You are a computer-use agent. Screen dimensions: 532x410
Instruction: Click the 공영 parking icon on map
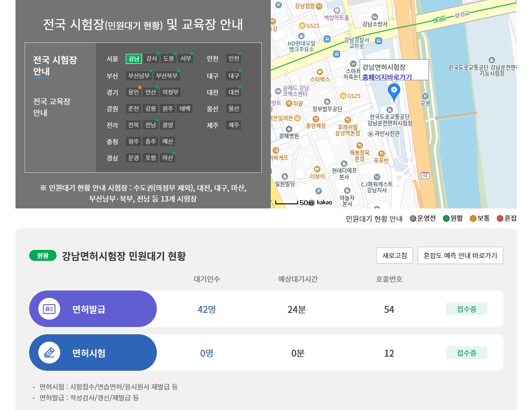click(x=425, y=96)
